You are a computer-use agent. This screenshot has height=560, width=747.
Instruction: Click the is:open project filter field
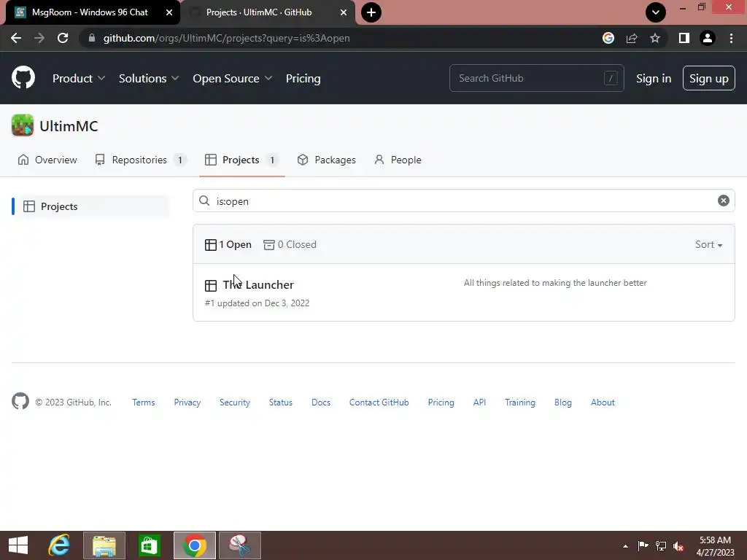[463, 201]
